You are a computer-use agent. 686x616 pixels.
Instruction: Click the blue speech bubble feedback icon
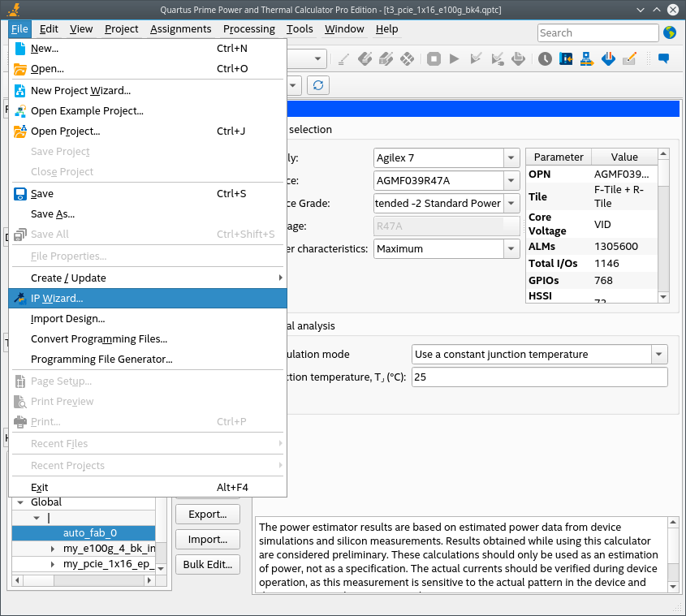click(663, 59)
